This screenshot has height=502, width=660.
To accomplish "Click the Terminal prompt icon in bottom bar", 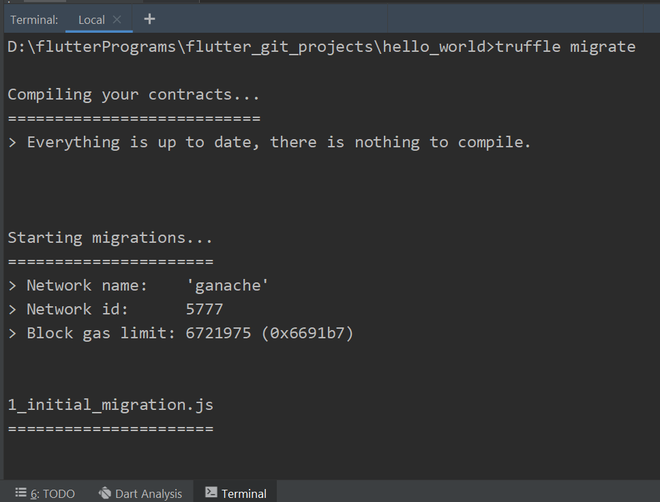I will pos(211,493).
